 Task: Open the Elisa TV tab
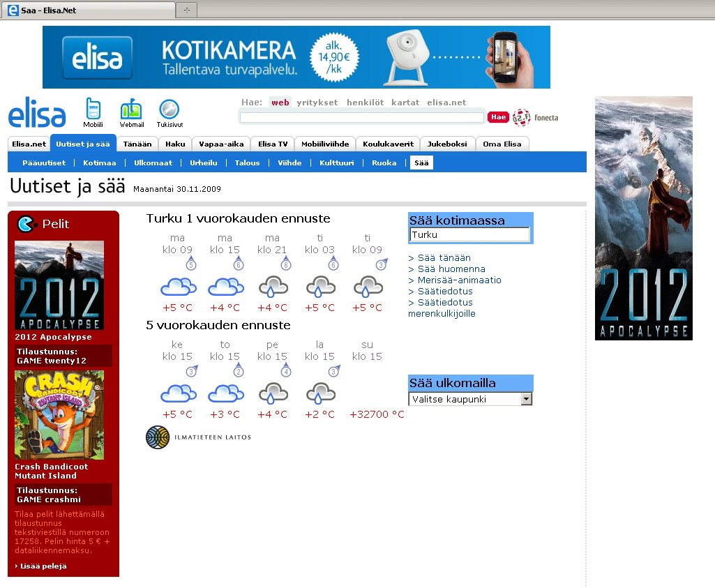273,144
